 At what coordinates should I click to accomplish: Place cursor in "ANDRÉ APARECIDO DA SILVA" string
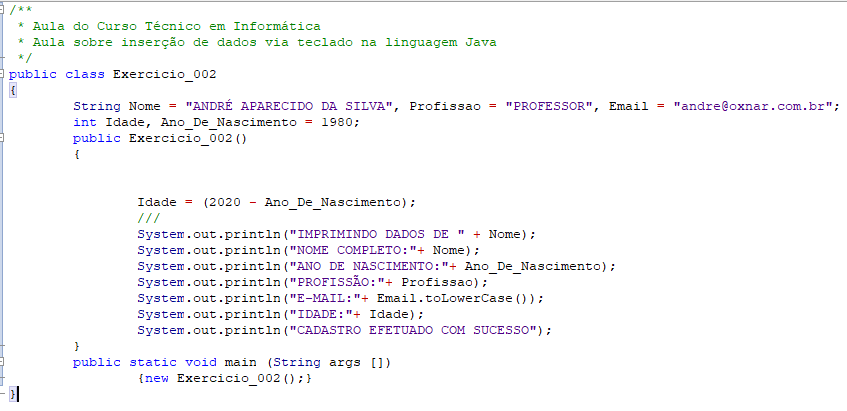[x=288, y=106]
